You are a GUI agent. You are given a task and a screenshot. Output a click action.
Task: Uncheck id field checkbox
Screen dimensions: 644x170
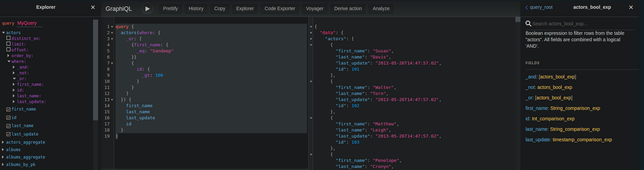click(x=8, y=118)
